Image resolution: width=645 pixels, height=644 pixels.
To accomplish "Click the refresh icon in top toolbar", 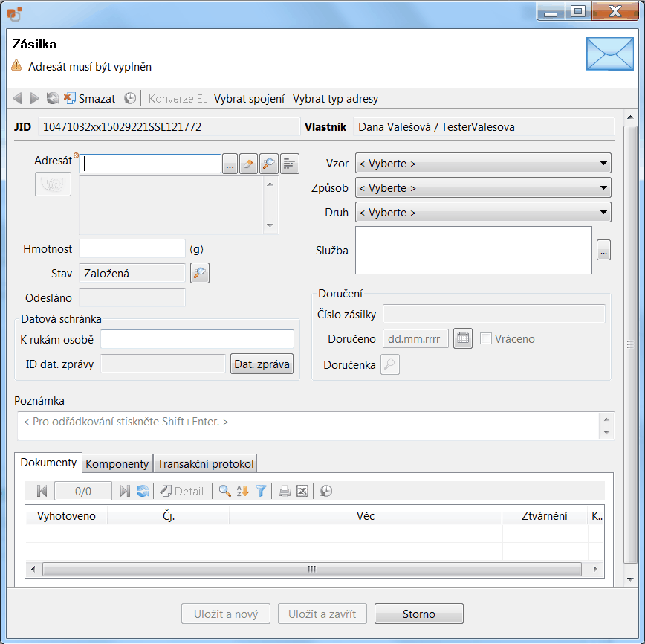I will coord(52,98).
